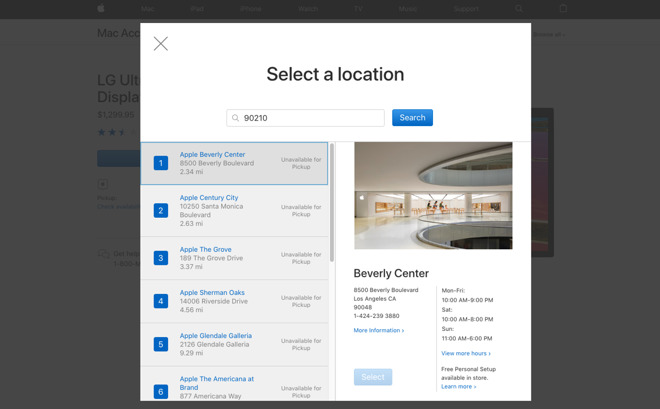Click the search icon in top navigation

click(519, 8)
